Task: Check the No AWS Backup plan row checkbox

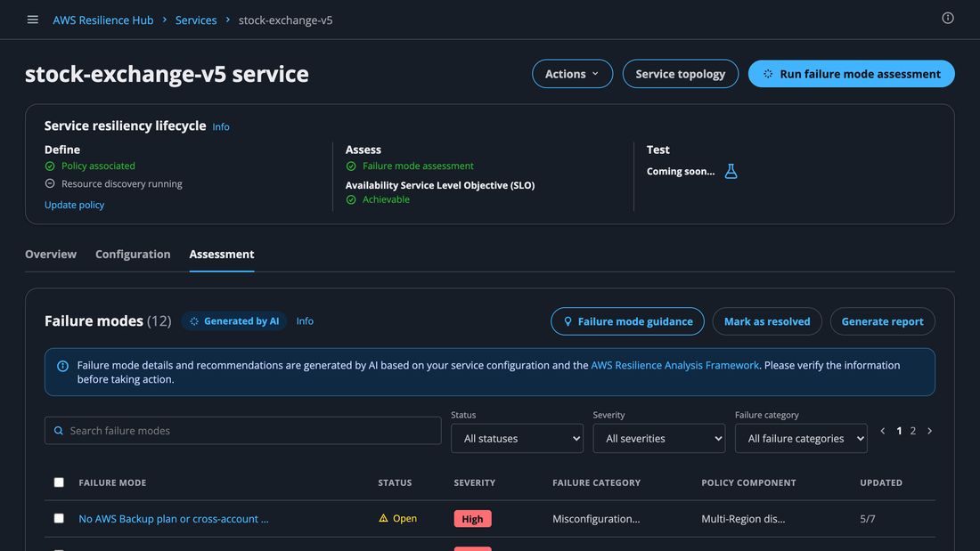Action: point(59,518)
